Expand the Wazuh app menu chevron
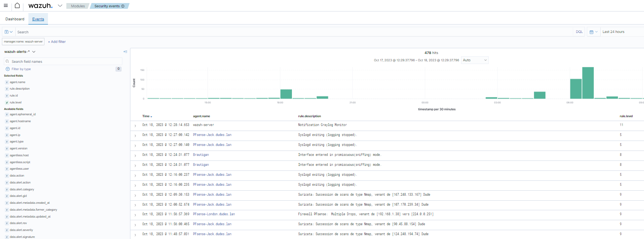The width and height of the screenshot is (644, 239). click(60, 6)
